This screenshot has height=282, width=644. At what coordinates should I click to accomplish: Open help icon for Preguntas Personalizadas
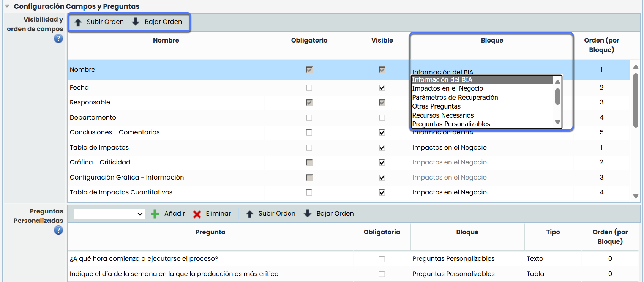coord(58,230)
